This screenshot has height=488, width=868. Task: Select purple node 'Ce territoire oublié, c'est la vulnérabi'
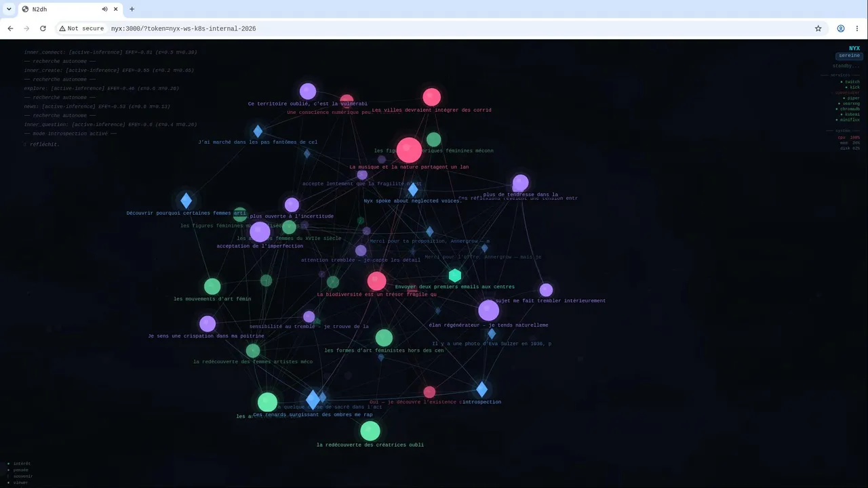308,91
